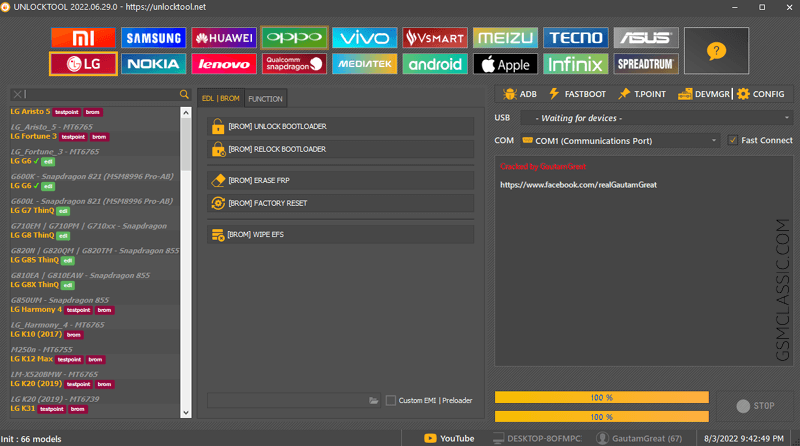Run BROM Erase FRP
This screenshot has height=446, width=800.
pos(340,181)
